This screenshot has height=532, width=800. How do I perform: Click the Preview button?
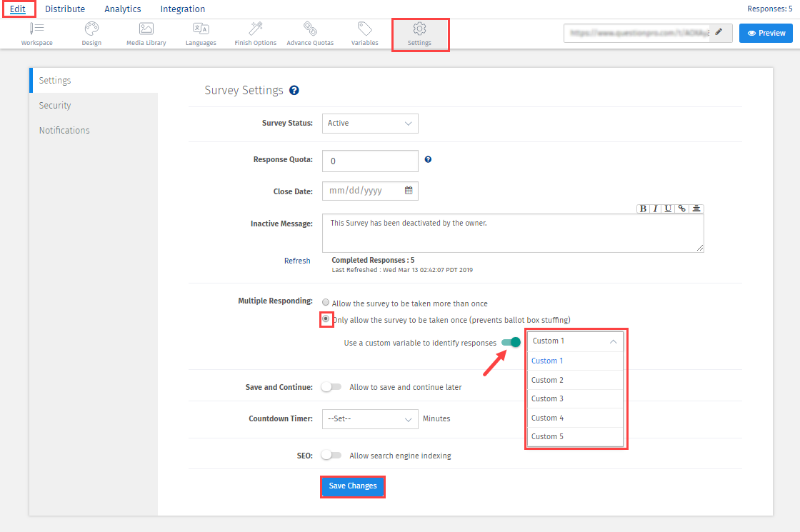click(766, 33)
